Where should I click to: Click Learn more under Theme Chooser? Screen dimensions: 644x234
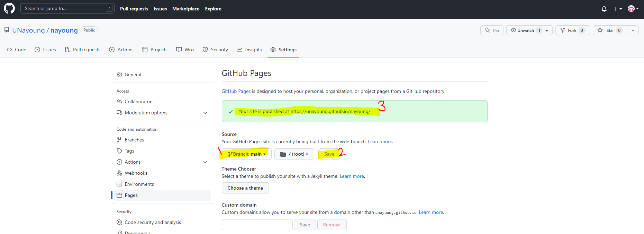pos(352,176)
